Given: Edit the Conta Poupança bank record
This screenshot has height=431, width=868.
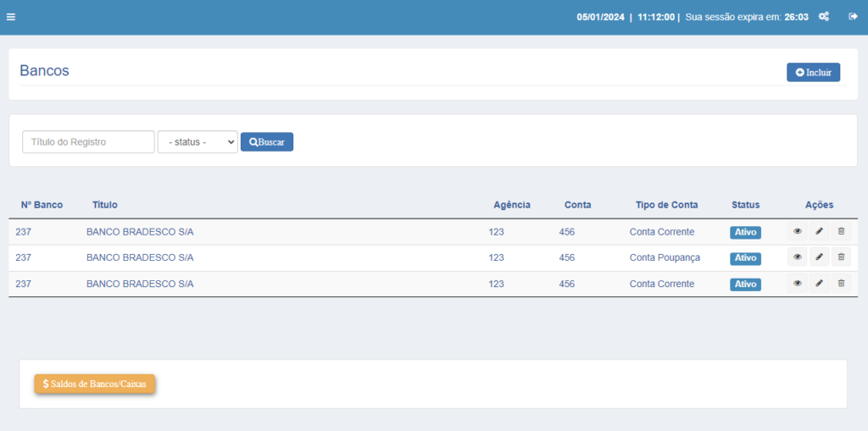Looking at the screenshot, I should click(x=820, y=257).
